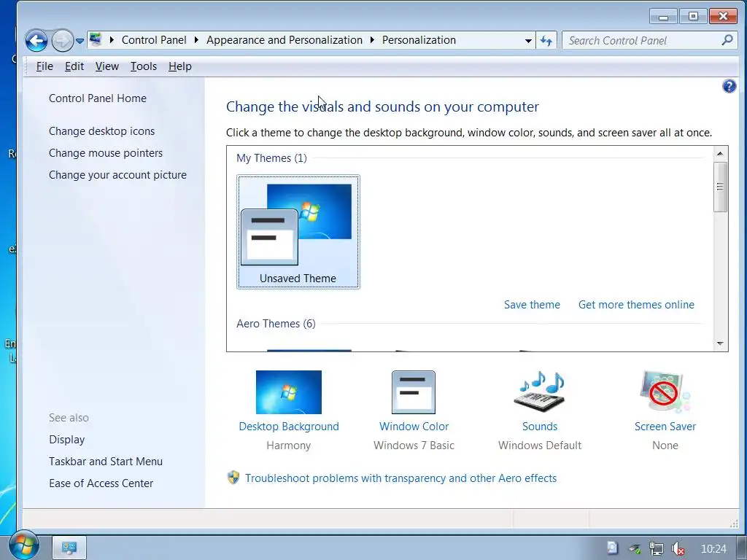
Task: Click the Back navigation arrow button
Action: tap(36, 41)
